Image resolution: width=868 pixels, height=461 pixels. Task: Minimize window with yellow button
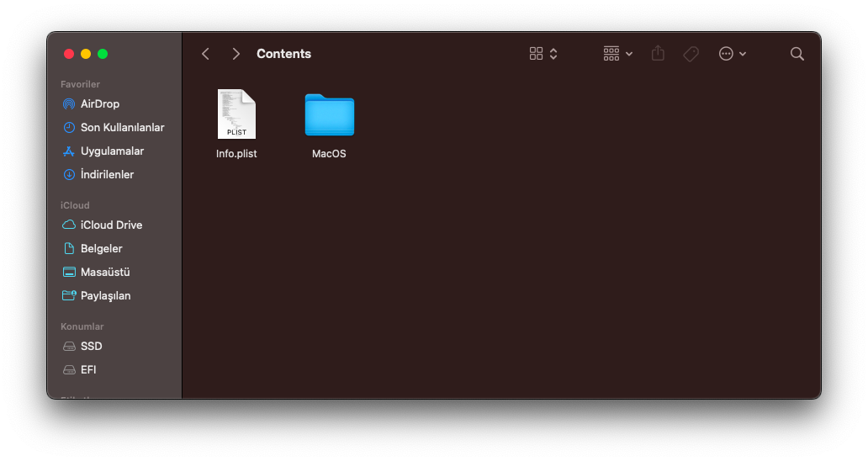(x=86, y=54)
